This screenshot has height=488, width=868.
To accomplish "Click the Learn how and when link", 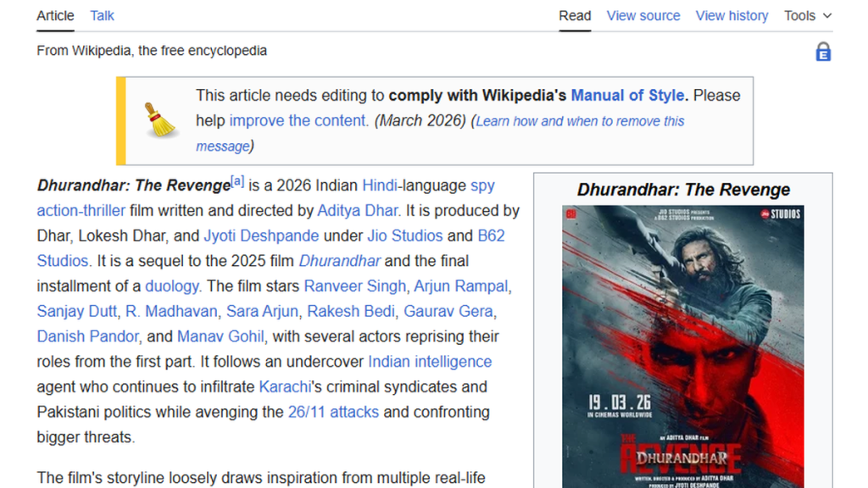I will click(580, 120).
